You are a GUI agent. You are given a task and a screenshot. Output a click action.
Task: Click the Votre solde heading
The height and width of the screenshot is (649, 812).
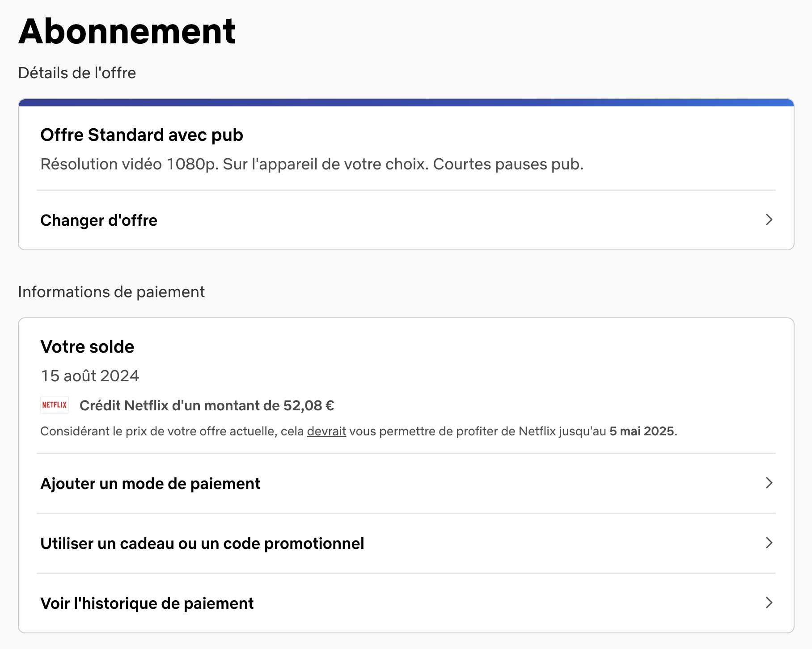87,347
